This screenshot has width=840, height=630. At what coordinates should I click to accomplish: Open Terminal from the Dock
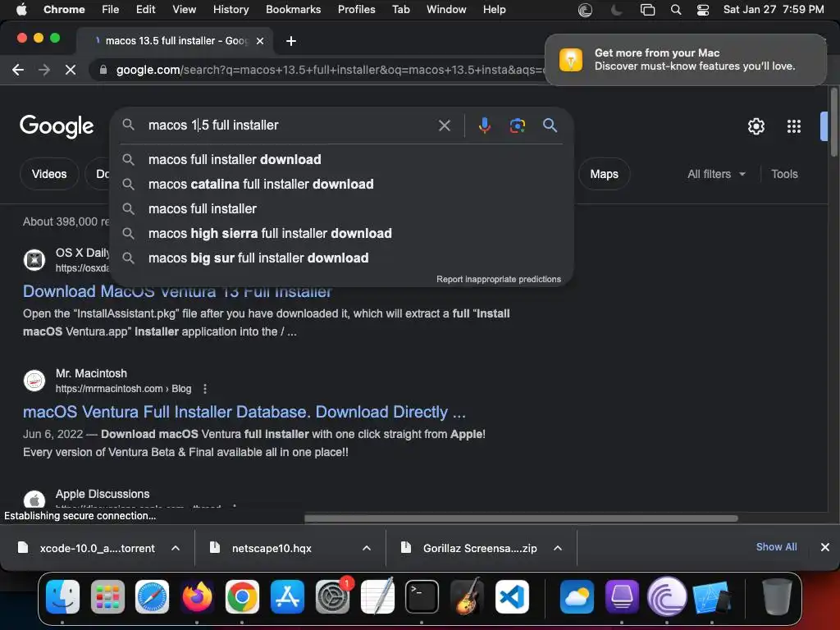pyautogui.click(x=422, y=596)
